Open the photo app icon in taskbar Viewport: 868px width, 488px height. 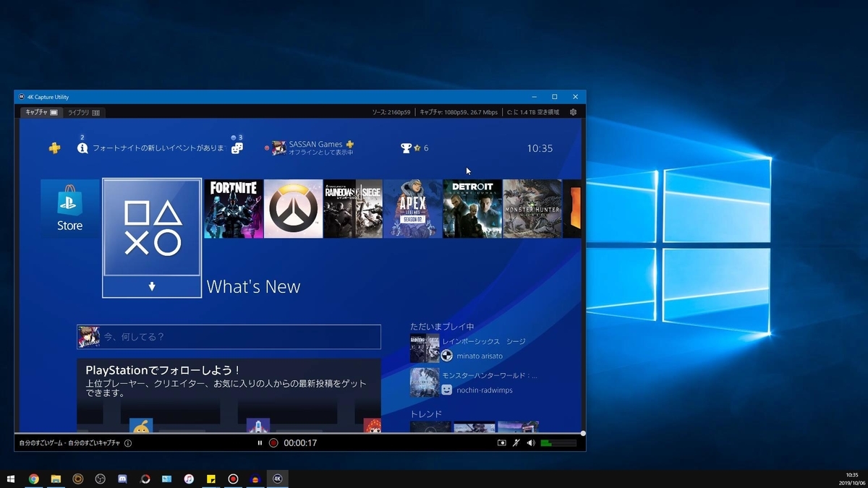click(166, 479)
